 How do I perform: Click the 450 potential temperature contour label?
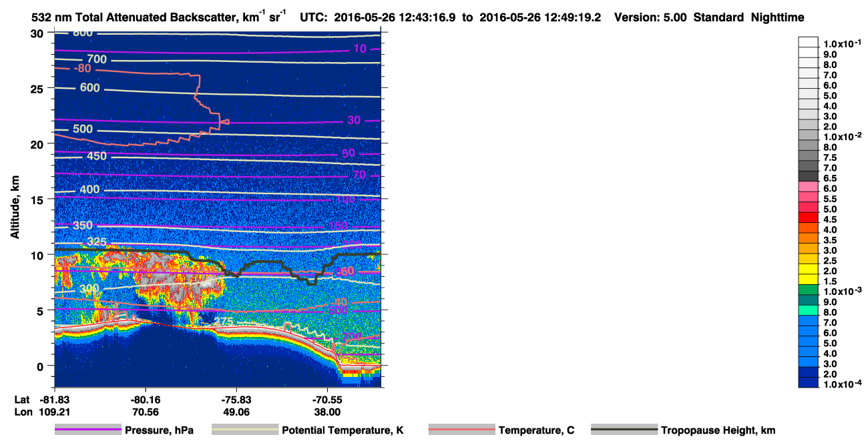97,156
